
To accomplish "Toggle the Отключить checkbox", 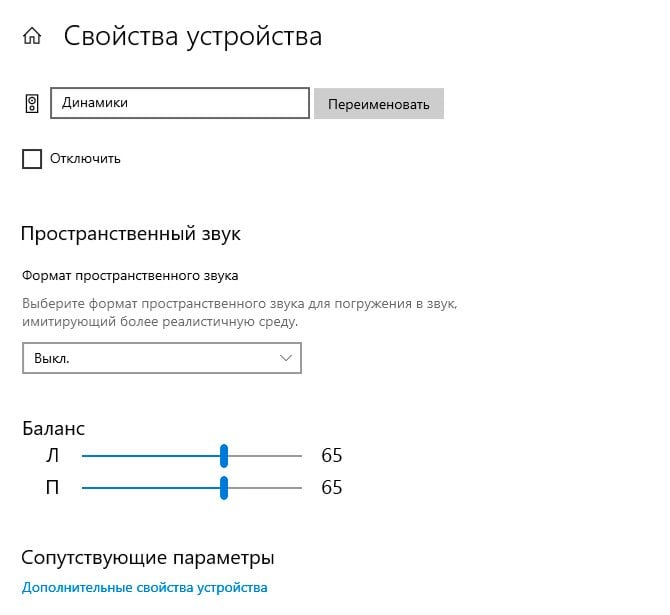I will (32, 159).
